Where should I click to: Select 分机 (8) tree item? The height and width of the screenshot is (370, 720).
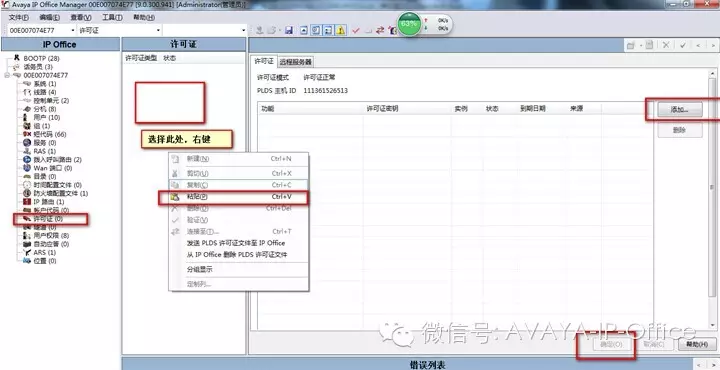[45, 109]
